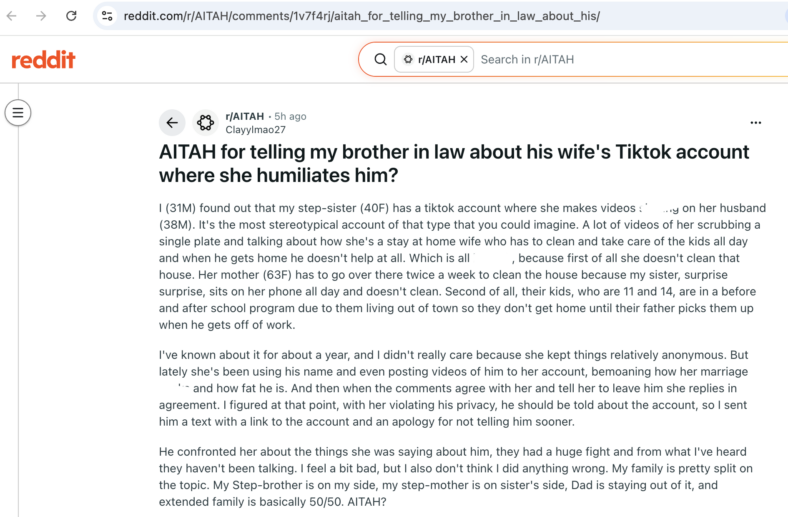This screenshot has width=788, height=517.
Task: Click the small icon in r/AITAH chip
Action: (x=408, y=59)
